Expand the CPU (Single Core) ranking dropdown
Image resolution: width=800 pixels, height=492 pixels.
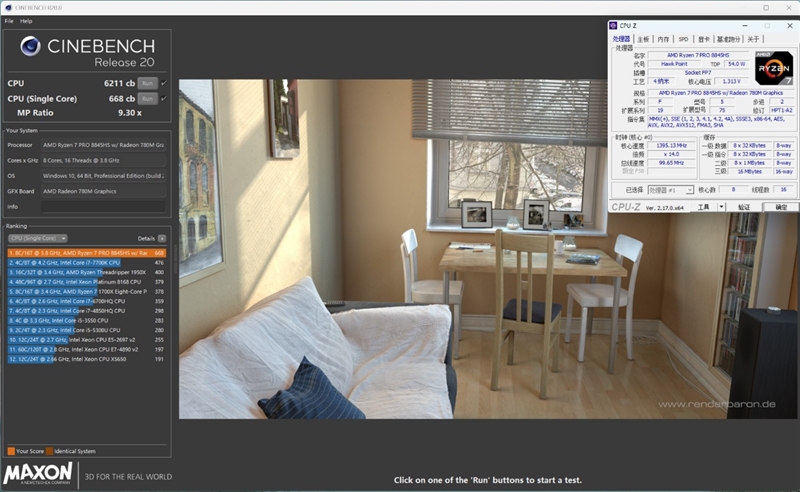pos(37,238)
